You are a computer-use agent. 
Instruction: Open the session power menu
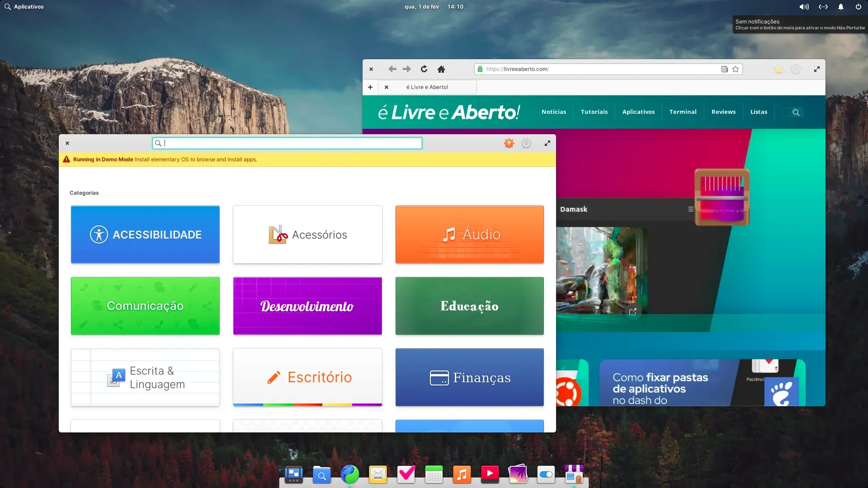click(x=858, y=7)
